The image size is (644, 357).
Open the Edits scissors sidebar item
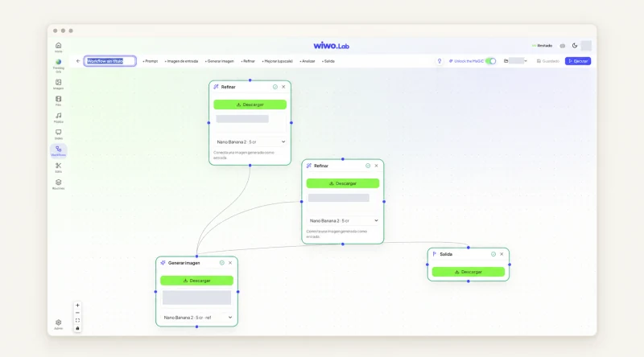tap(58, 167)
